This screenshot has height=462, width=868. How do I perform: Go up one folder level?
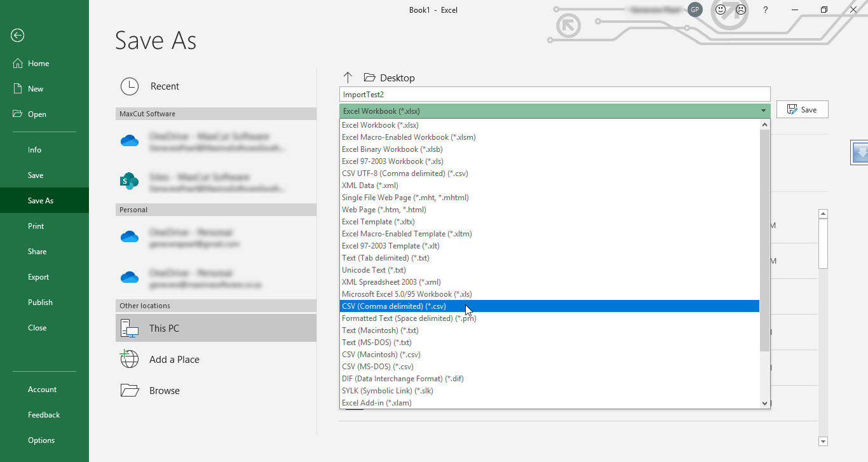click(x=348, y=78)
